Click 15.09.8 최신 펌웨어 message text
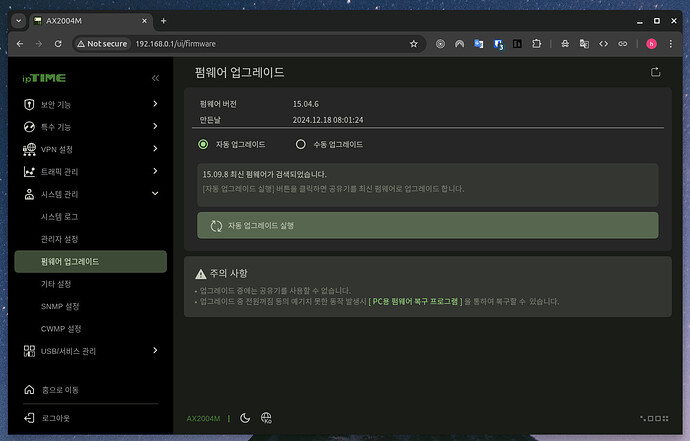690x441 pixels. point(264,174)
